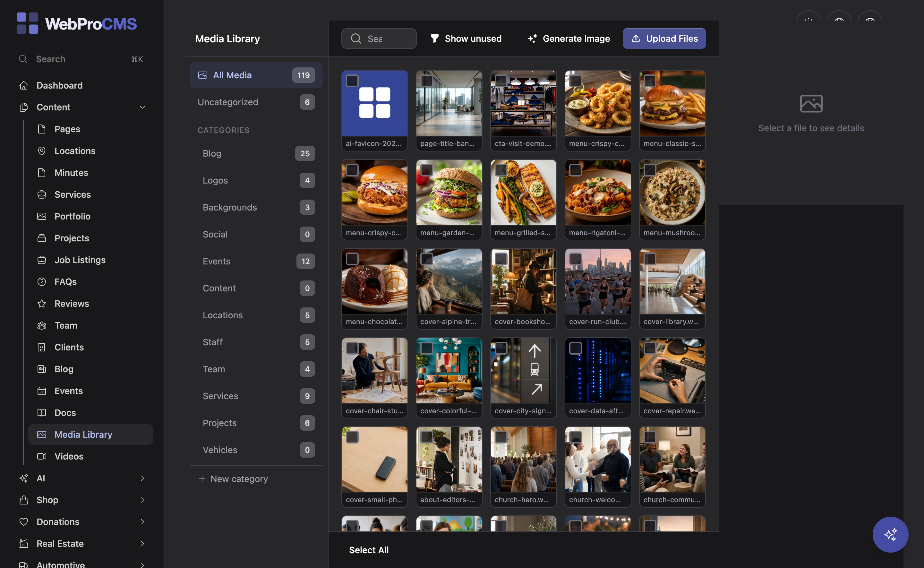Click the Generate Image button

click(x=569, y=38)
